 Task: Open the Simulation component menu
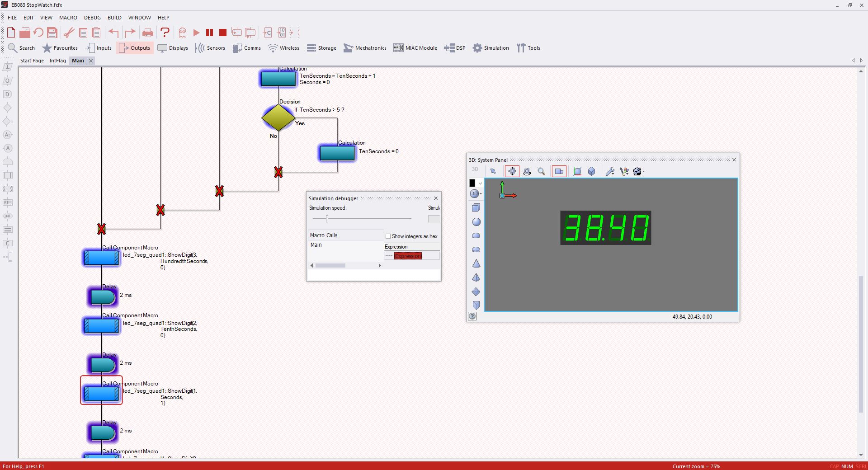click(x=491, y=48)
